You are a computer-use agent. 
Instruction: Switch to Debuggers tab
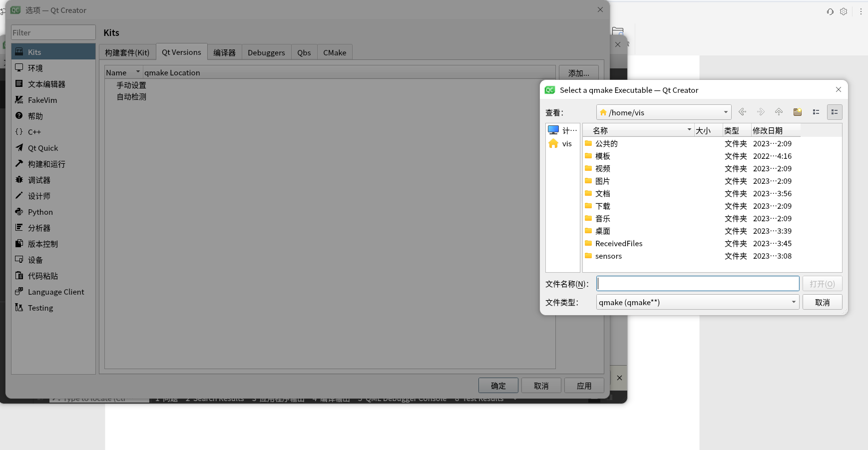tap(266, 52)
